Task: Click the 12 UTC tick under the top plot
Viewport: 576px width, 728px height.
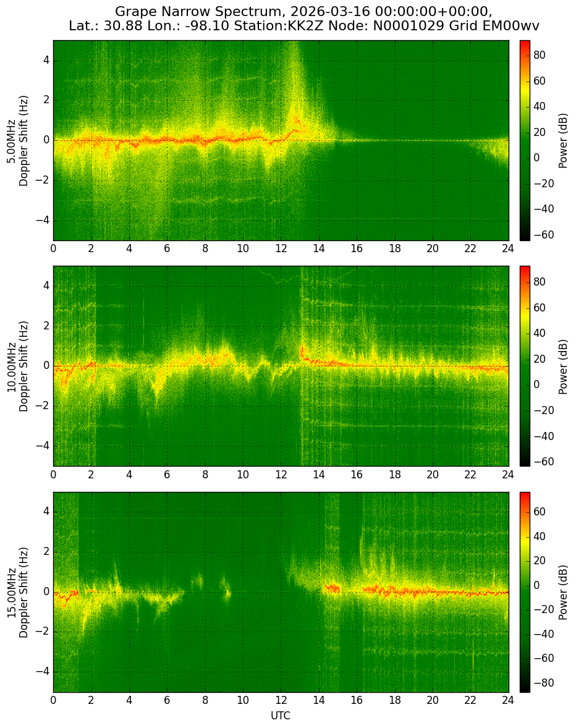Action: click(x=281, y=248)
